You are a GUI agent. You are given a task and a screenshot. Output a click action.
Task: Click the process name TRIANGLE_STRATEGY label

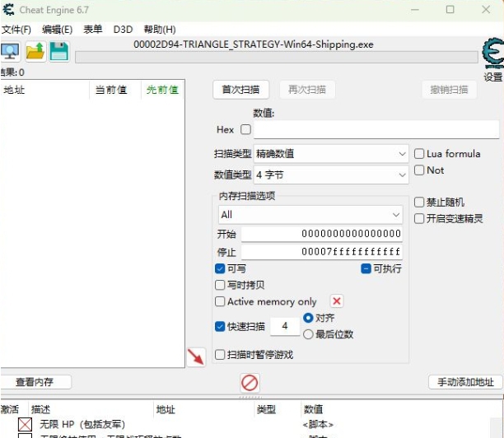tap(254, 44)
